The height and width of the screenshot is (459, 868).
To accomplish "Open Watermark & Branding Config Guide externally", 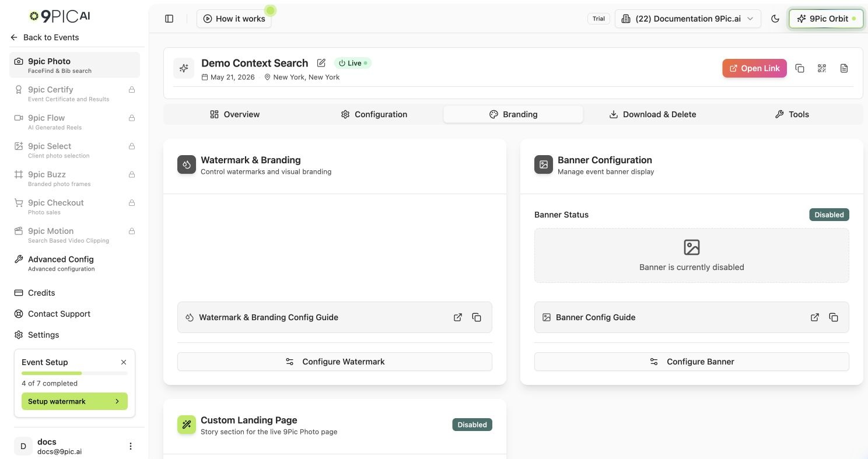I will click(458, 317).
